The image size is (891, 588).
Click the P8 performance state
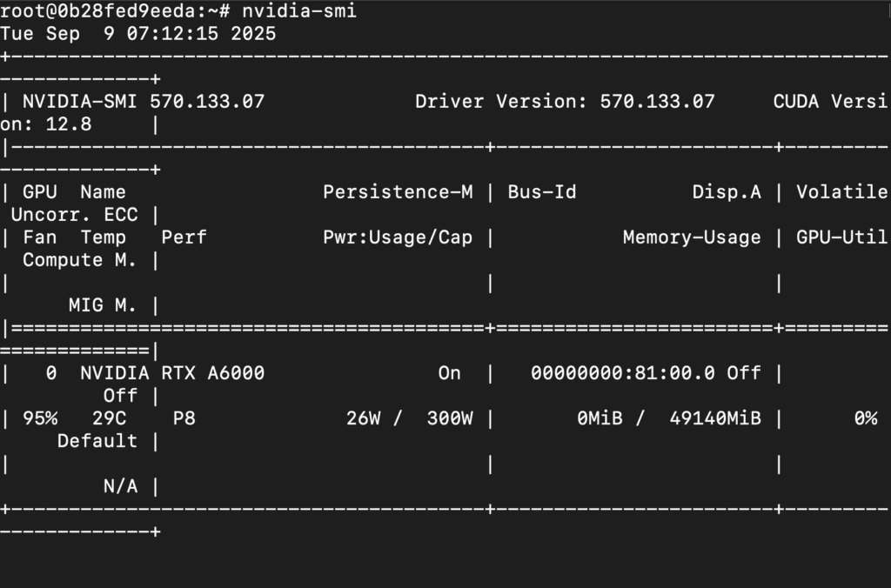pos(184,418)
